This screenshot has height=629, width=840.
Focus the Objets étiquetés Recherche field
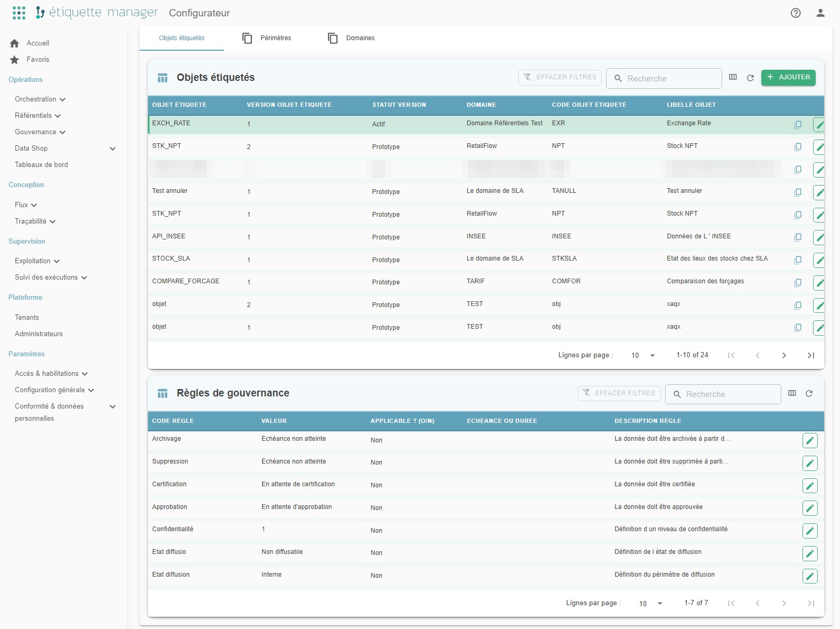point(664,78)
